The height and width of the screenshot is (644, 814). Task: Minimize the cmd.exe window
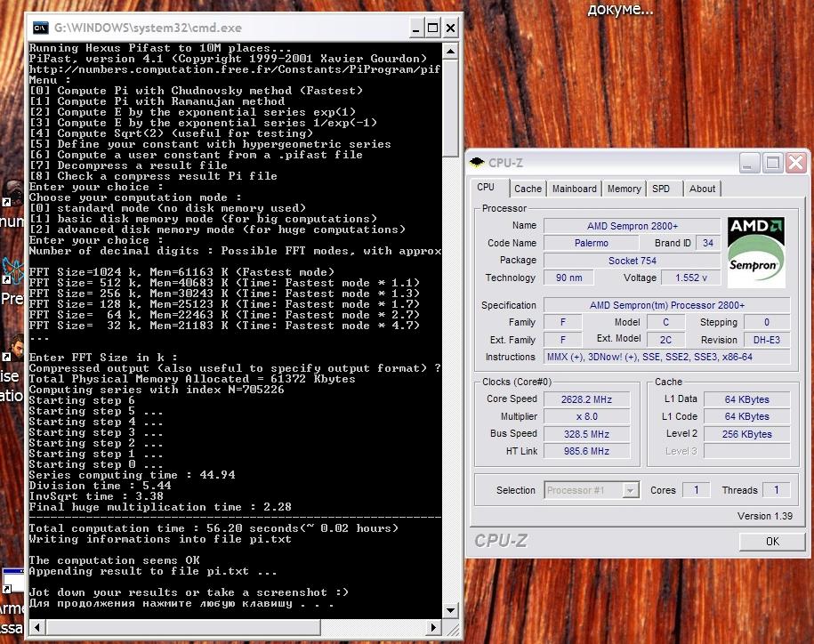[x=415, y=28]
